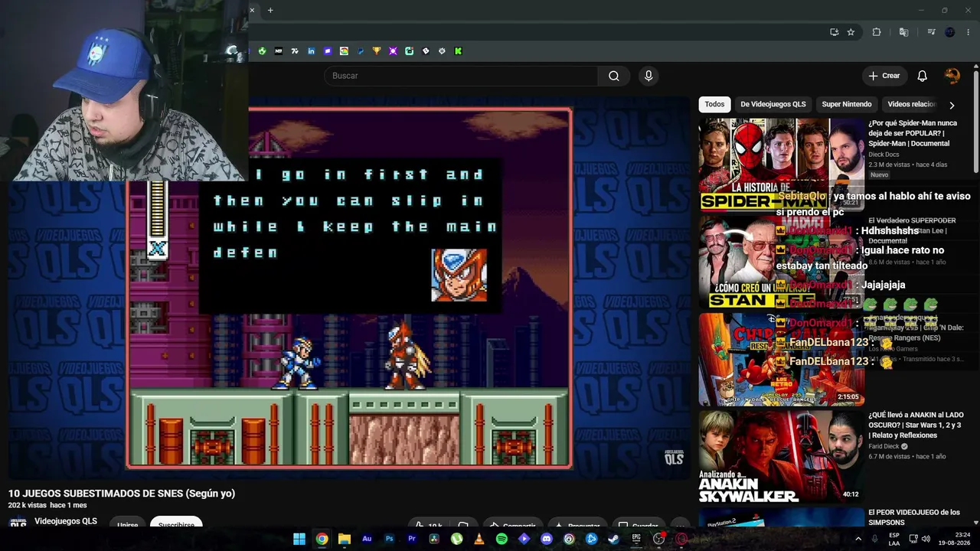Show hidden system tray icons
The height and width of the screenshot is (551, 980).
click(x=858, y=539)
